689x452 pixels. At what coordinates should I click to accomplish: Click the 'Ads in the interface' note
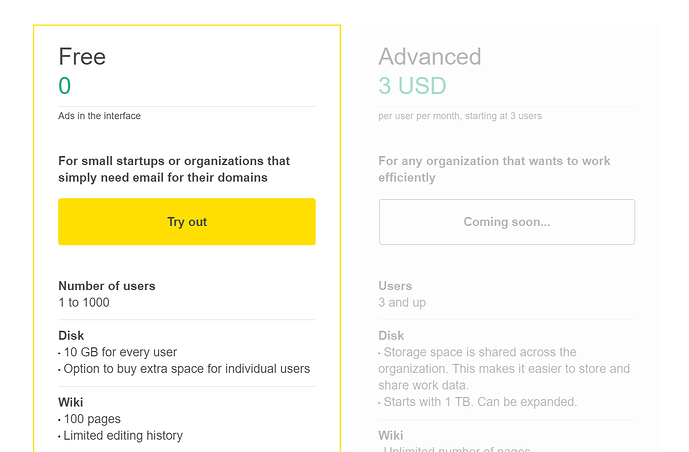click(100, 116)
